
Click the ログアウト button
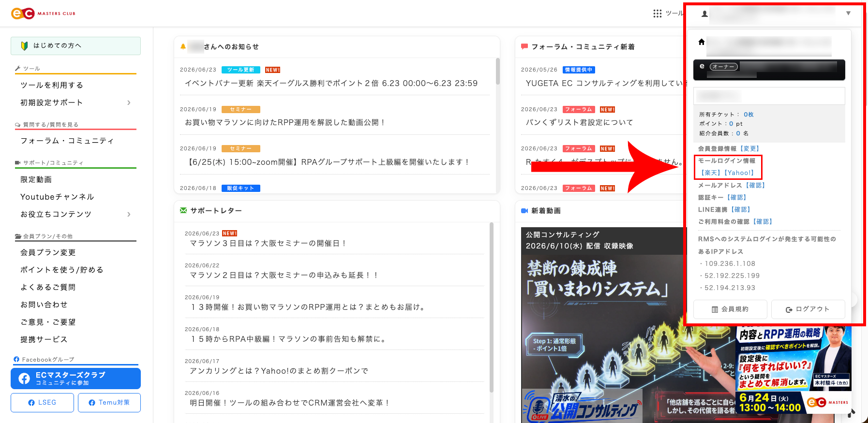pos(808,309)
